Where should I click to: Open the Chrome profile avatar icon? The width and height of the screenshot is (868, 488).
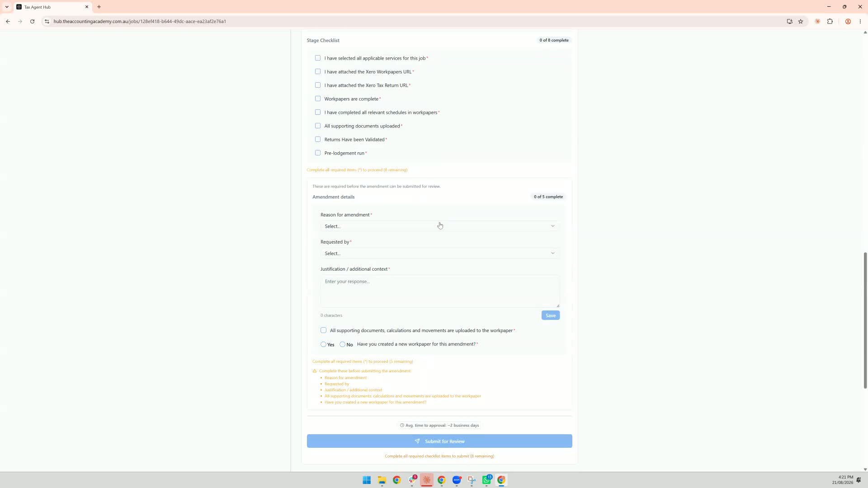(848, 21)
